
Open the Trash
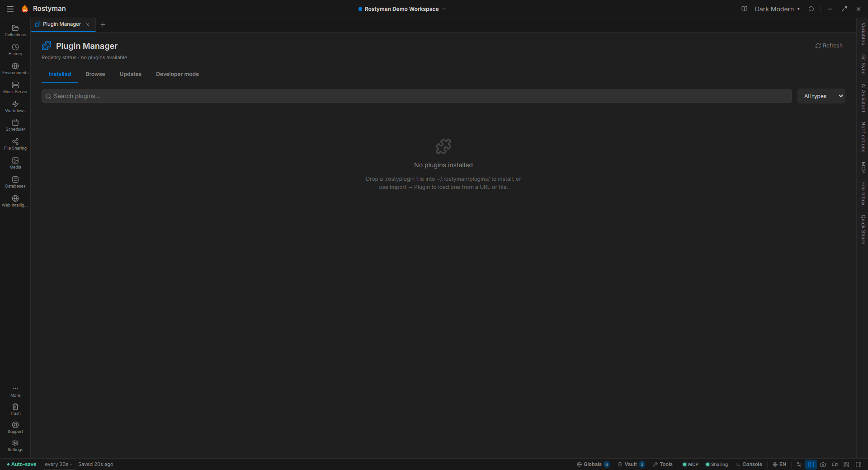click(x=15, y=409)
